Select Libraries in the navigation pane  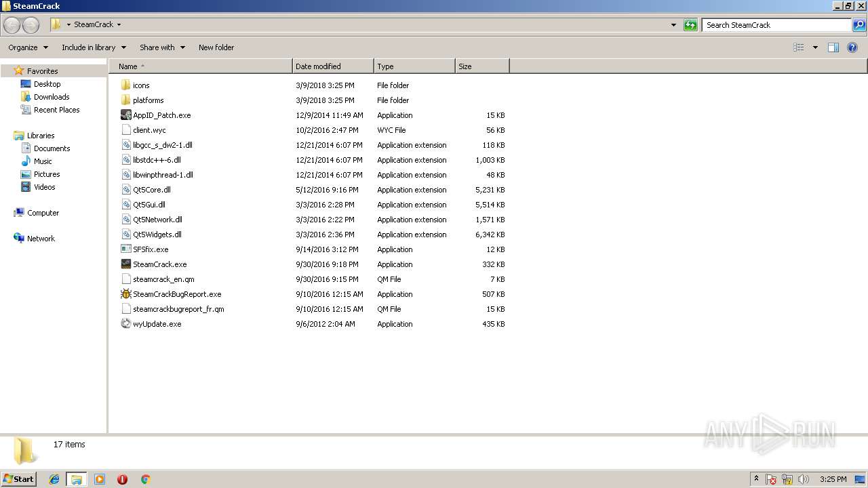point(41,136)
